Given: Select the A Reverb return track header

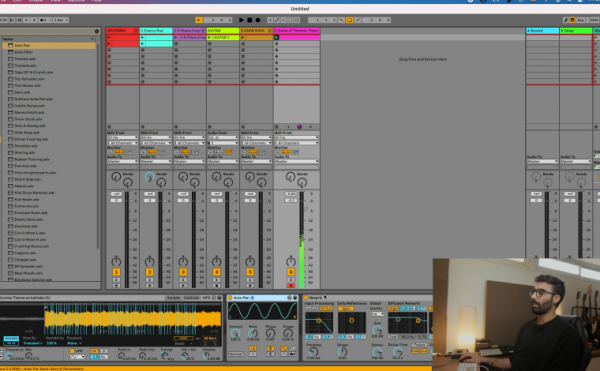Looking at the screenshot, I should (x=542, y=31).
